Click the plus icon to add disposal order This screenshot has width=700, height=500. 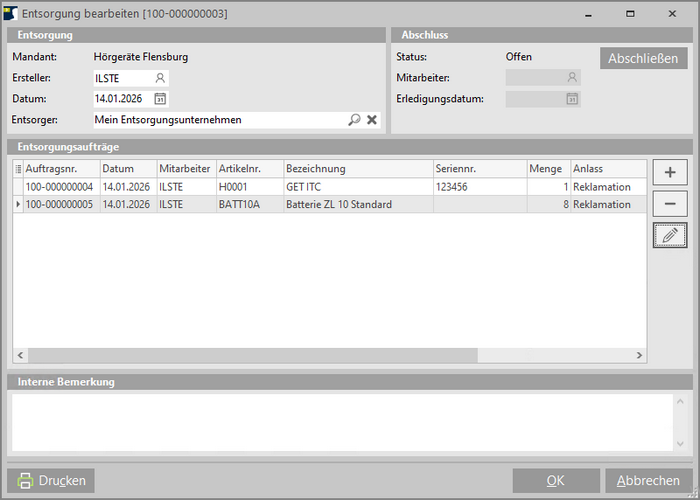pos(669,172)
